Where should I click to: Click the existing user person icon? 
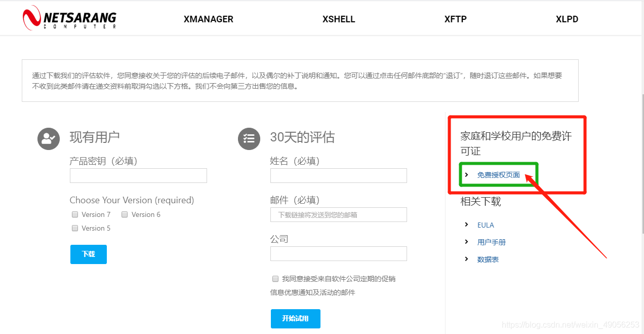[x=49, y=138]
